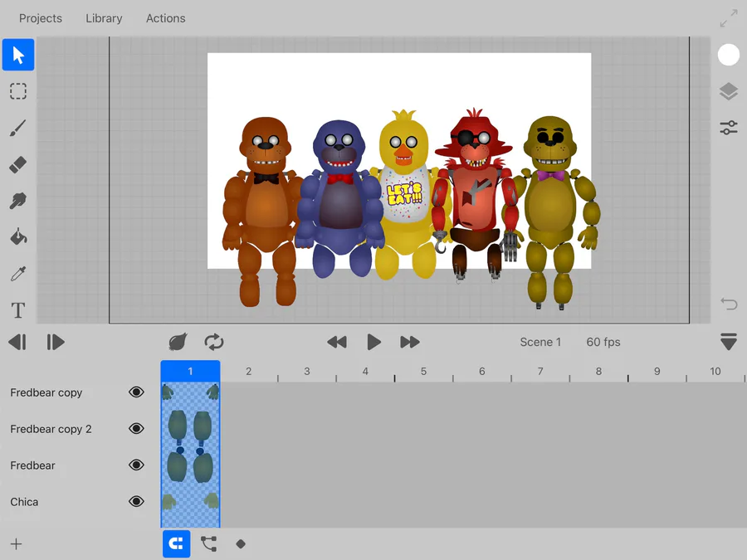
Task: Add a keyframe with the diamond icon
Action: coord(241,543)
